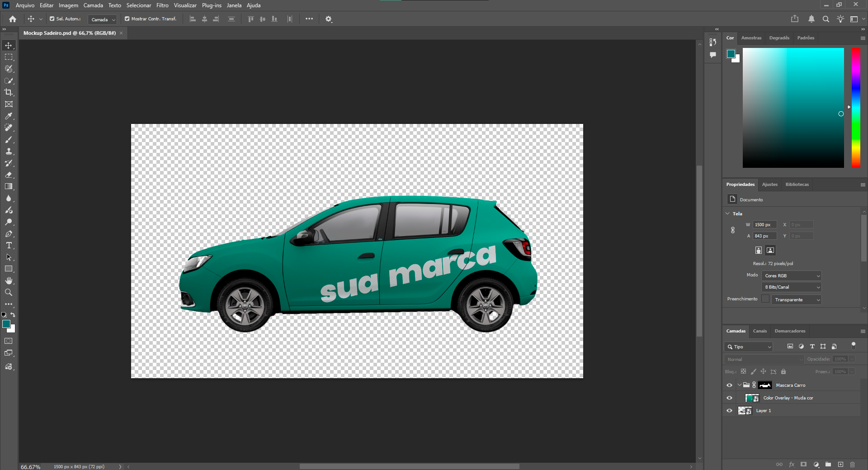Screen dimensions: 868x470
Task: Click the delete layer trash icon
Action: [852, 465]
